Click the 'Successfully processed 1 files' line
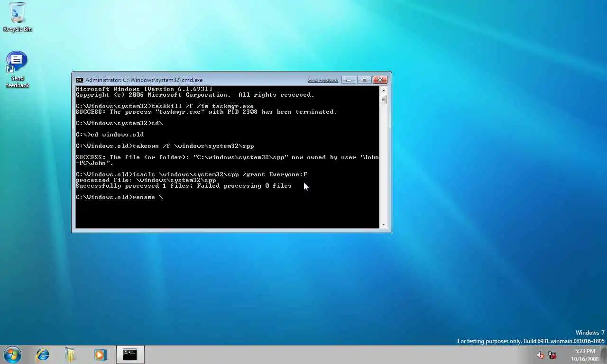Image resolution: width=607 pixels, height=364 pixels. 184,186
